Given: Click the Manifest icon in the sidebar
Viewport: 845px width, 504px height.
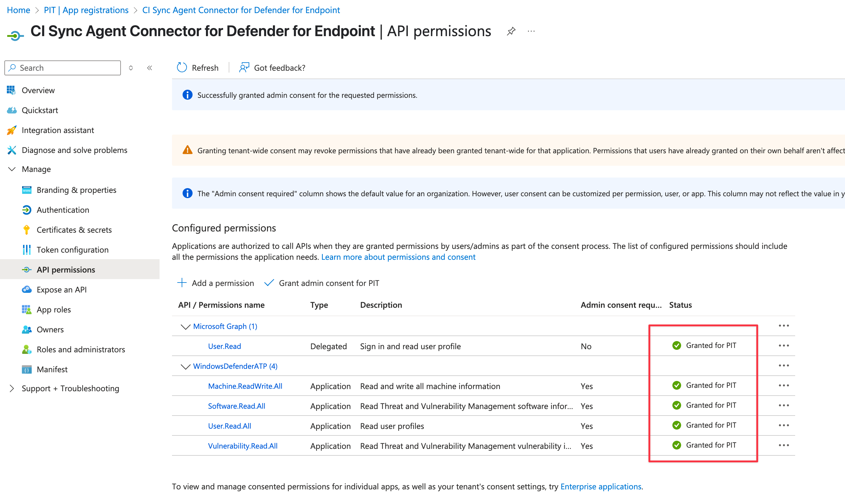Looking at the screenshot, I should click(26, 369).
